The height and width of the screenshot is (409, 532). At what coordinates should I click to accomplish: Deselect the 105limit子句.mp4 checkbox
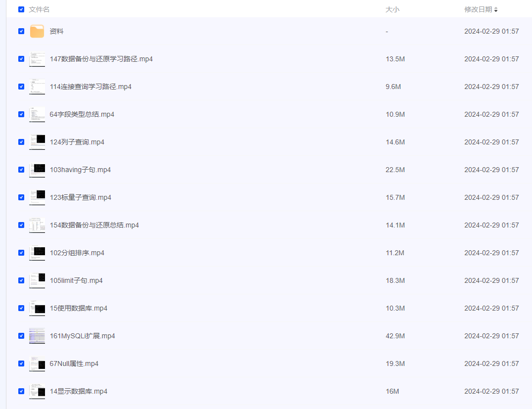tap(21, 280)
